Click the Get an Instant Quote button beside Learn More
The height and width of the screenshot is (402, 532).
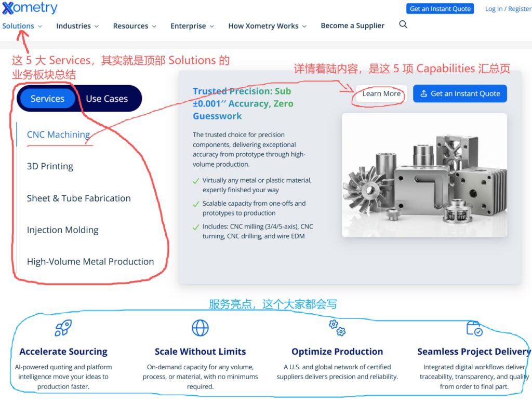tap(460, 93)
